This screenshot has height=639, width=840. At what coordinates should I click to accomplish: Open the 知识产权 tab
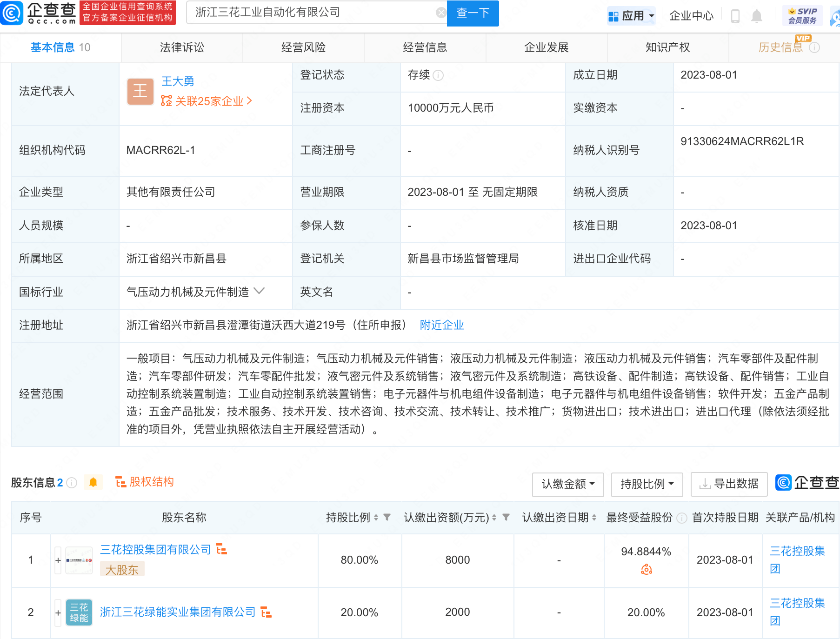click(x=667, y=47)
